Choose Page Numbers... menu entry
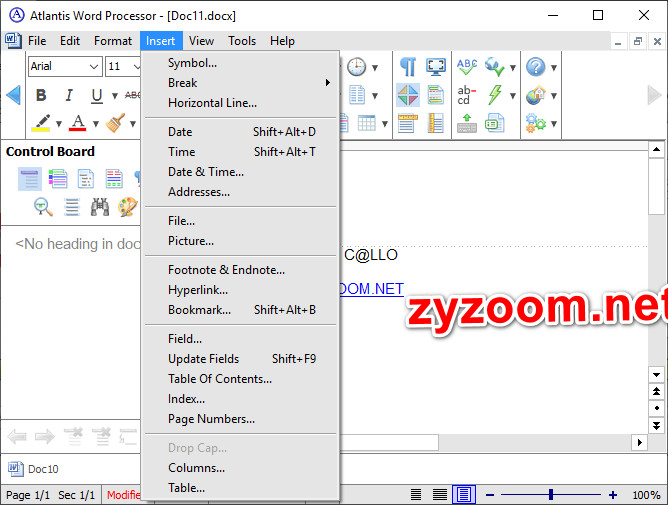 [x=241, y=419]
